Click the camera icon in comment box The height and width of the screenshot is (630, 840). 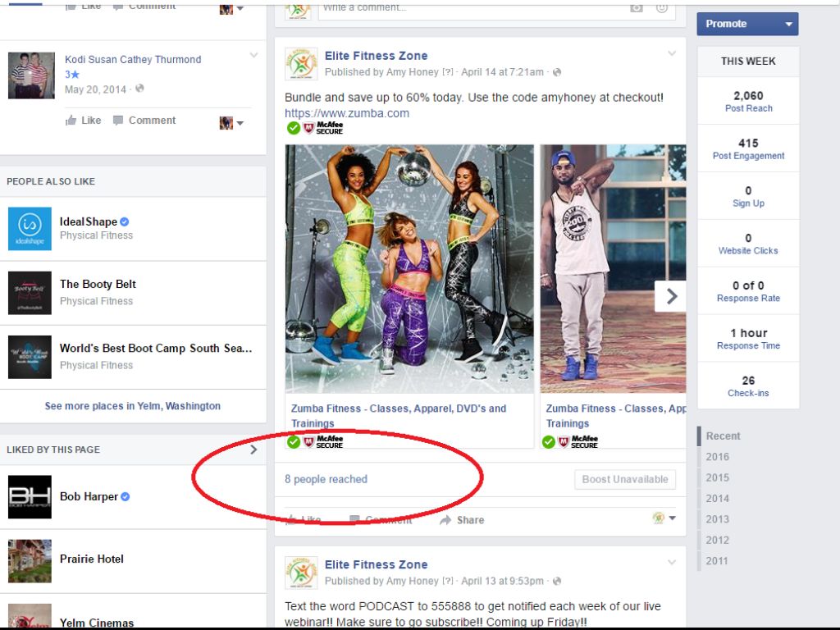pos(637,7)
